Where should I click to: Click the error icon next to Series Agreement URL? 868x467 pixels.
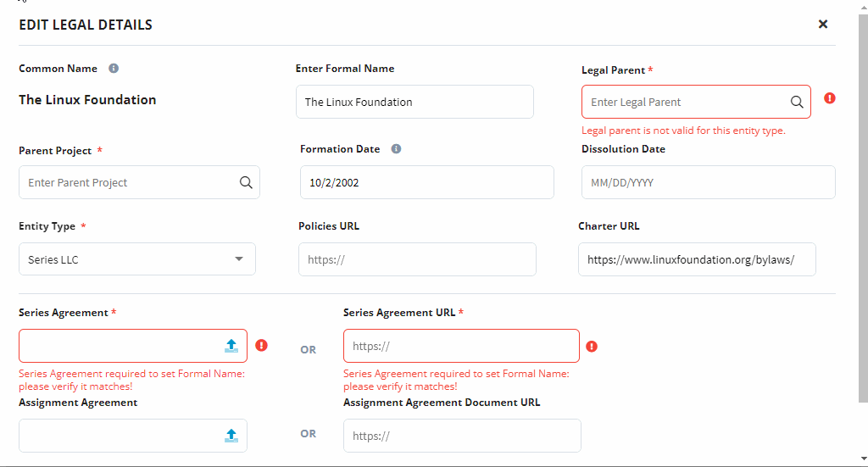tap(592, 347)
